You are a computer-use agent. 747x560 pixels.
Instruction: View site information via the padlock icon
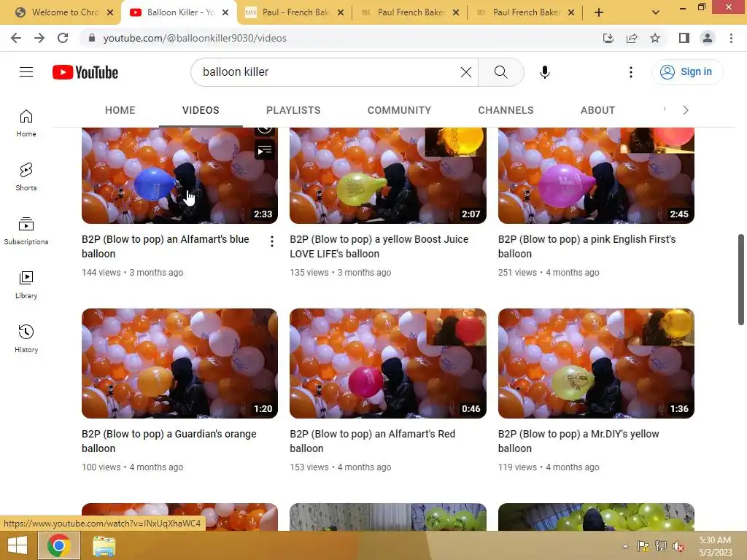pyautogui.click(x=92, y=38)
